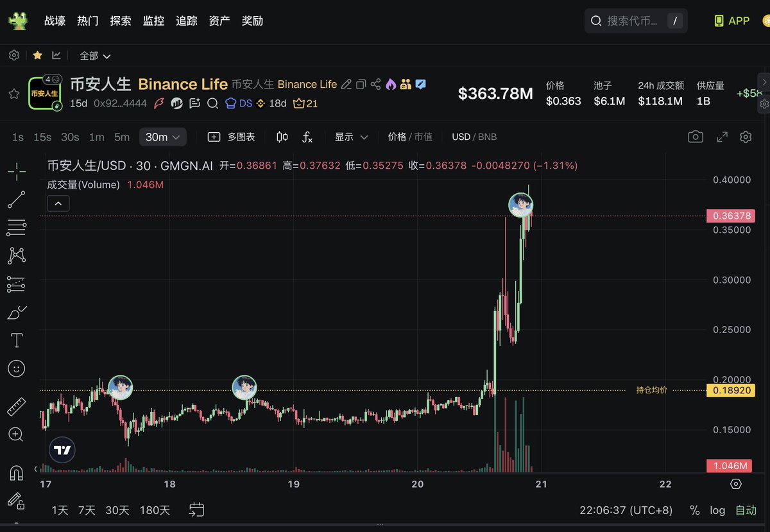Select the trend line tool
This screenshot has height=532, width=770.
[17, 200]
